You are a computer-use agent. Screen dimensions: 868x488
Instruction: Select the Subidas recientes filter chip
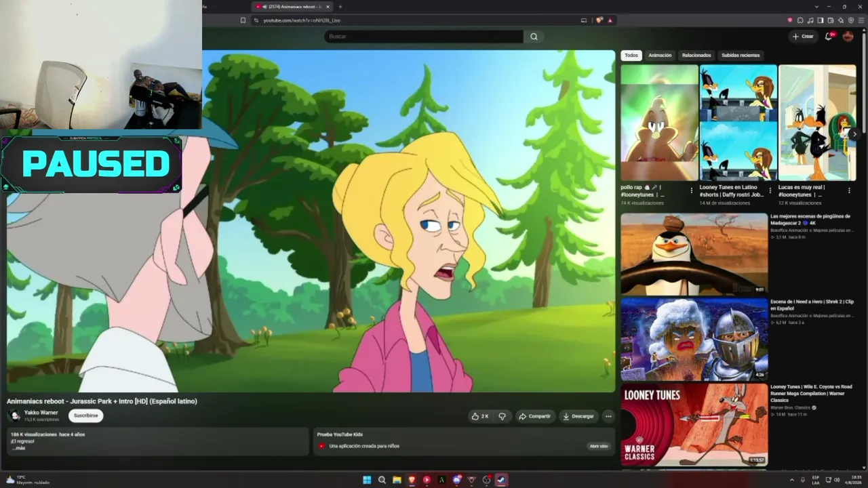click(x=741, y=56)
